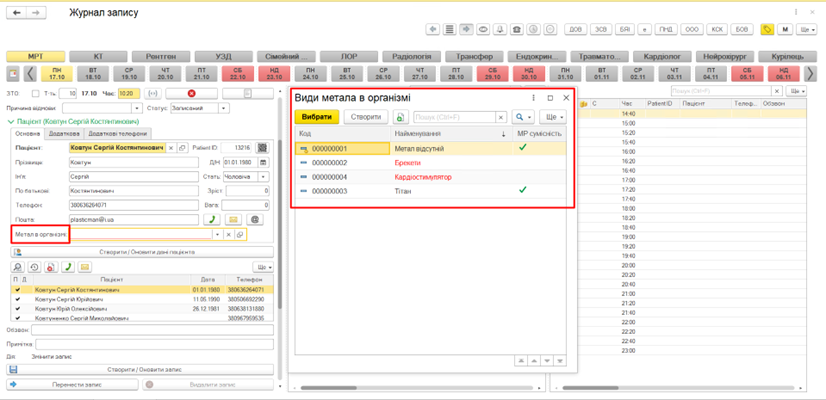Click the yellow tag icon in top toolbar
This screenshot has width=826, height=400.
pyautogui.click(x=767, y=30)
